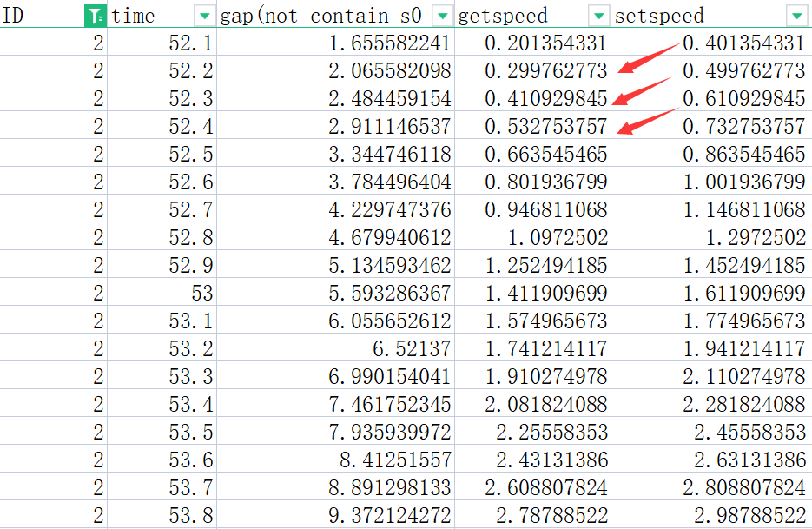Select the setspeed header cell
Image resolution: width=812 pixels, height=529 pixels.
pyautogui.click(x=710, y=16)
